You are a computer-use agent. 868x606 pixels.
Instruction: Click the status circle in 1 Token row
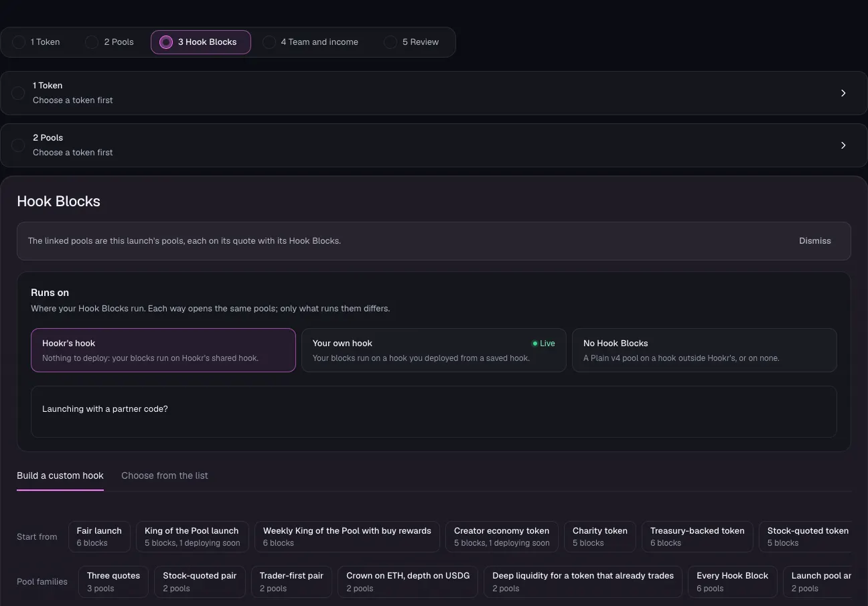pos(18,93)
